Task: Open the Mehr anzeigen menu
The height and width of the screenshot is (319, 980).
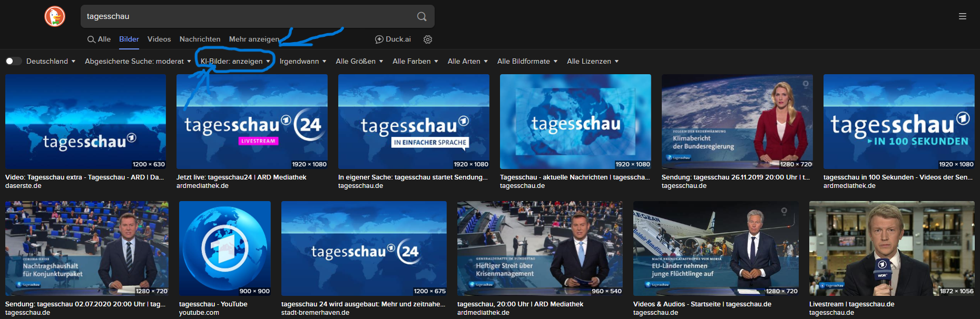Action: click(x=254, y=39)
